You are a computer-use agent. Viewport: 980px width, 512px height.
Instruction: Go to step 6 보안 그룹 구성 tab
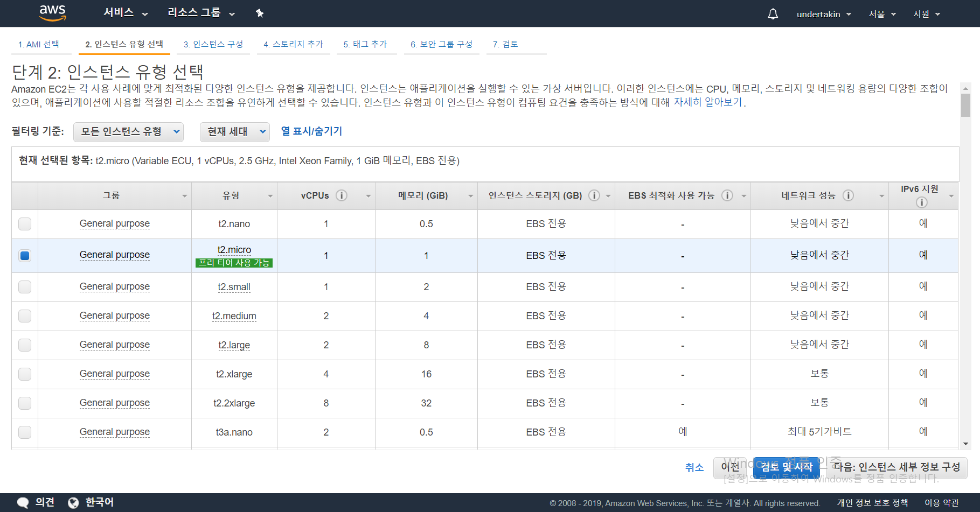[x=442, y=44]
